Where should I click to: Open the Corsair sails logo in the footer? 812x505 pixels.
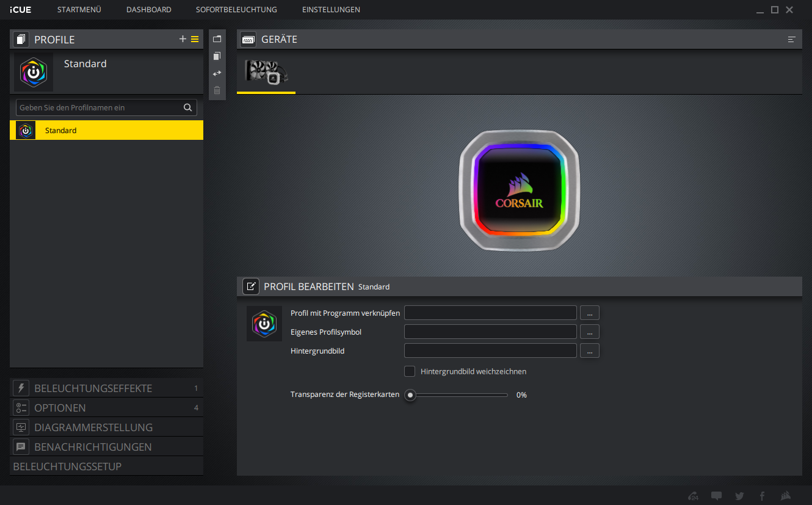tap(786, 496)
